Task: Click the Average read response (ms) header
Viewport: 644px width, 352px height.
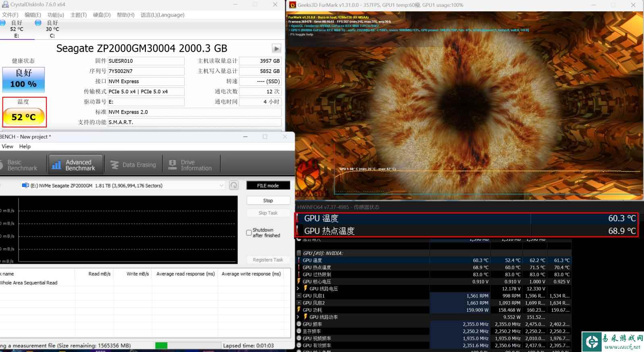Action: (185, 274)
